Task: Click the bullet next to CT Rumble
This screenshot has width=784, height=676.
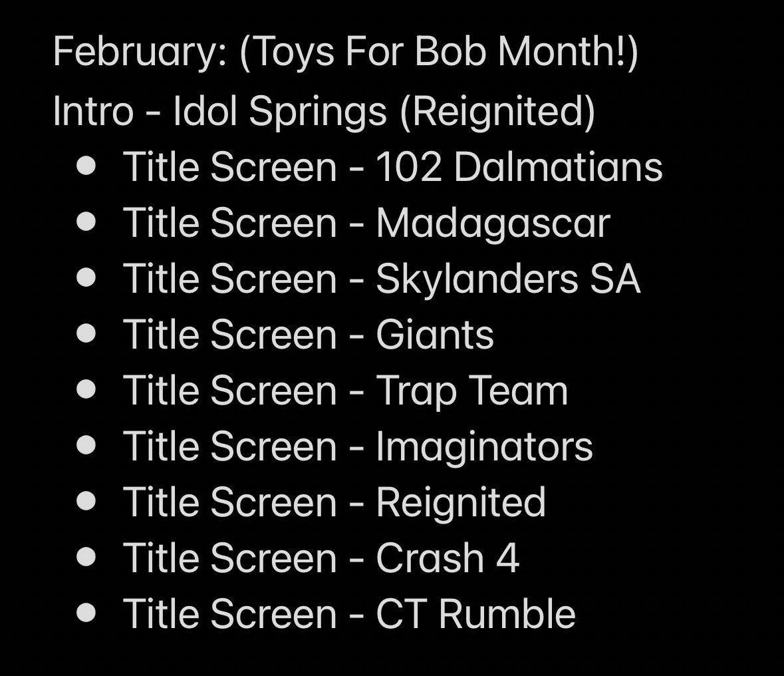Action: (x=86, y=613)
